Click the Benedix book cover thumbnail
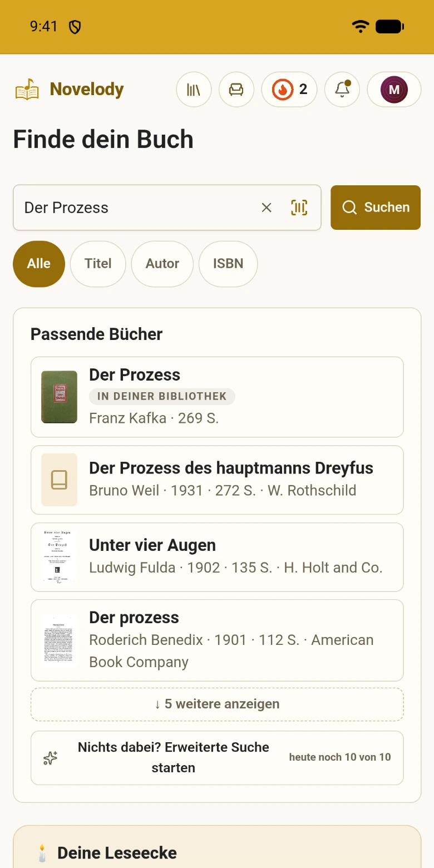Screen dimensions: 434x868 click(x=59, y=640)
